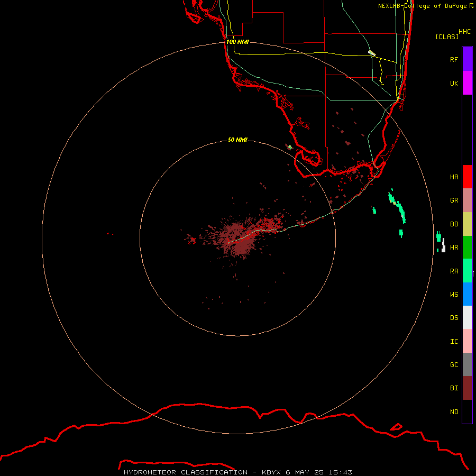Image resolution: width=476 pixels, height=476 pixels.
Task: Click the GC gray legend swatch
Action: (467, 364)
